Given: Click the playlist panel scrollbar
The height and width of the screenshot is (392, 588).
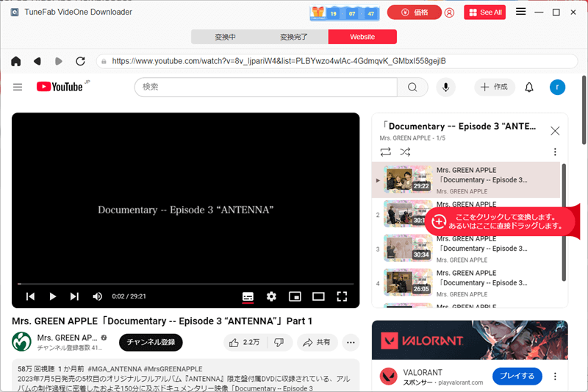Looking at the screenshot, I should click(x=564, y=222).
